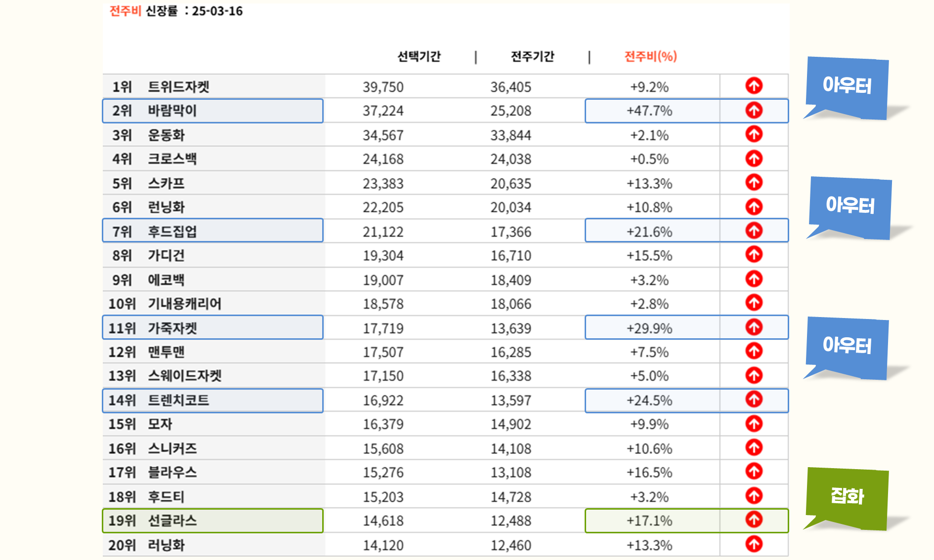Click the red arrow icon for 선글라스
The height and width of the screenshot is (560, 934).
(754, 520)
